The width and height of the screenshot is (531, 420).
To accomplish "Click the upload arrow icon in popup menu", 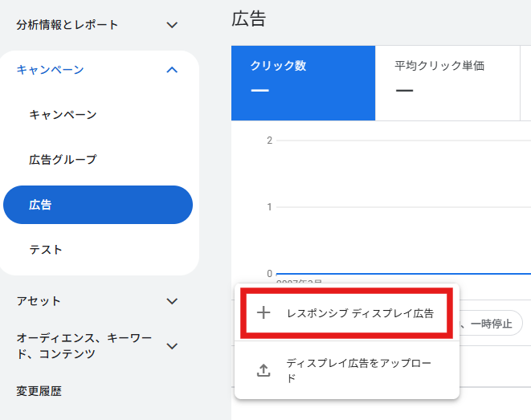I will click(263, 370).
